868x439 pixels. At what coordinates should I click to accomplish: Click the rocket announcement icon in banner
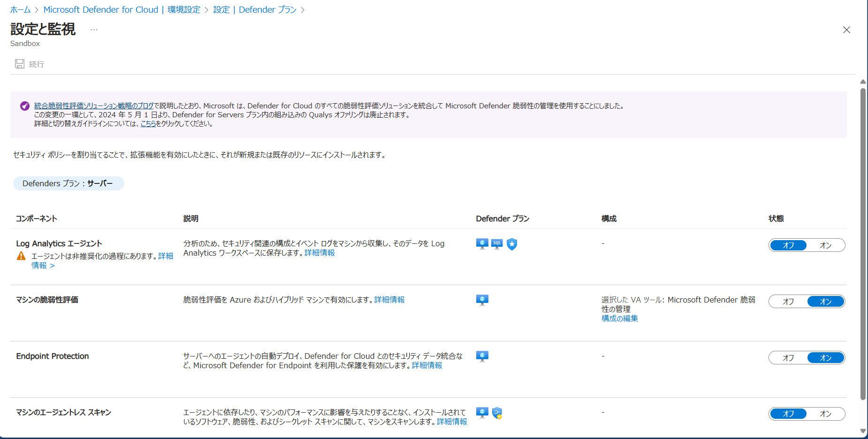coord(25,106)
